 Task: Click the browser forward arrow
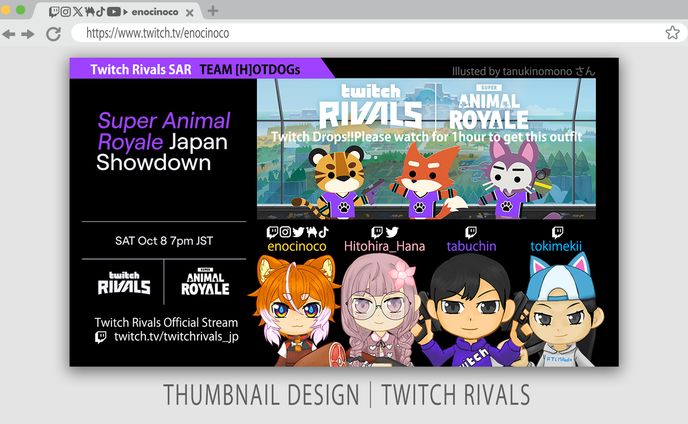pyautogui.click(x=28, y=34)
